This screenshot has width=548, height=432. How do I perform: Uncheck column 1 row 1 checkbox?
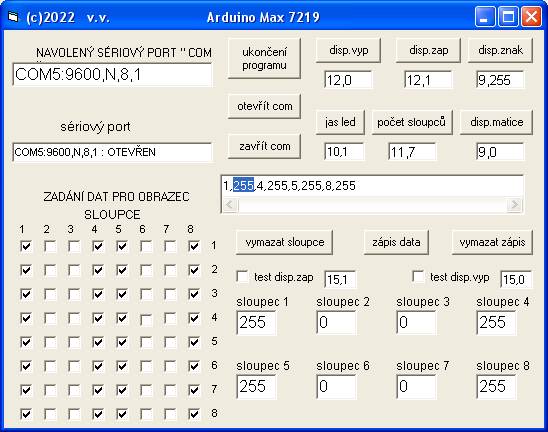click(26, 246)
